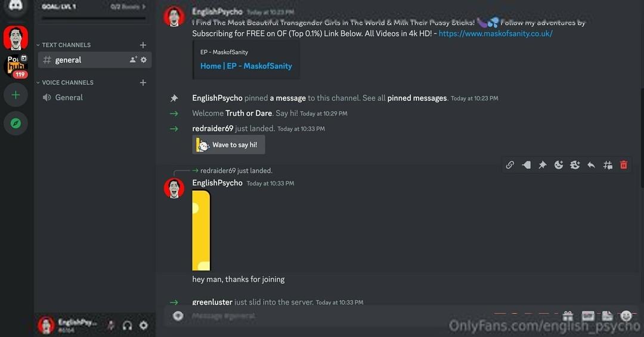Add a server with plus icon
This screenshot has height=337, width=644.
pos(16,95)
